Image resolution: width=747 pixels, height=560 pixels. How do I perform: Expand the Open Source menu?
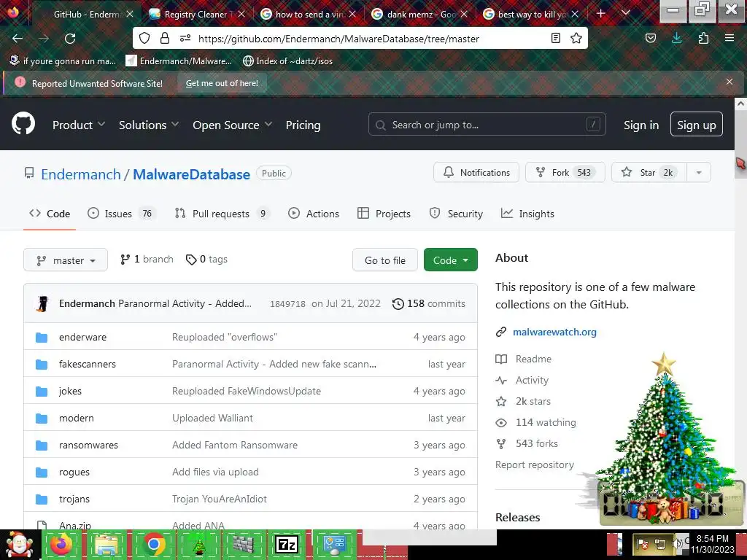(x=233, y=125)
